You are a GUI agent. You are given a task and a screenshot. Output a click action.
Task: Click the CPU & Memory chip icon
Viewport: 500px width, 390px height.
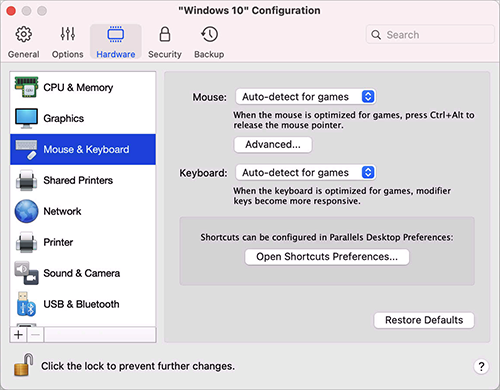(x=26, y=87)
